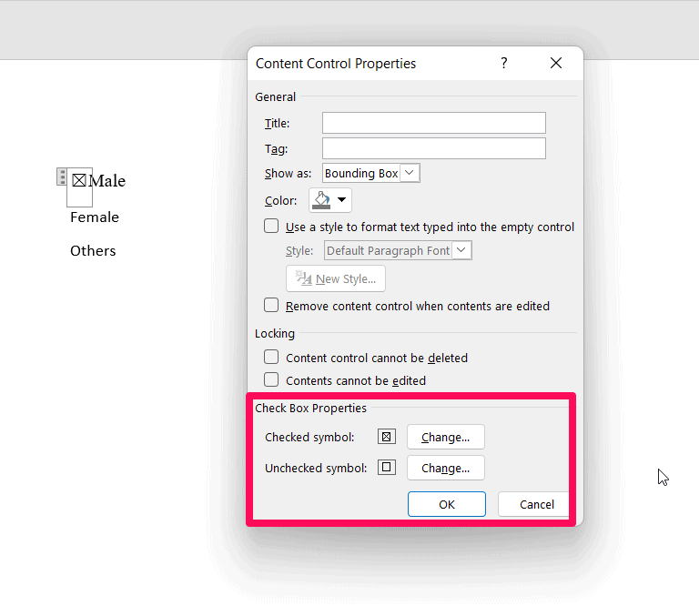Screen dimensions: 699x616
Task: Check Content control cannot be deleted
Action: [271, 358]
